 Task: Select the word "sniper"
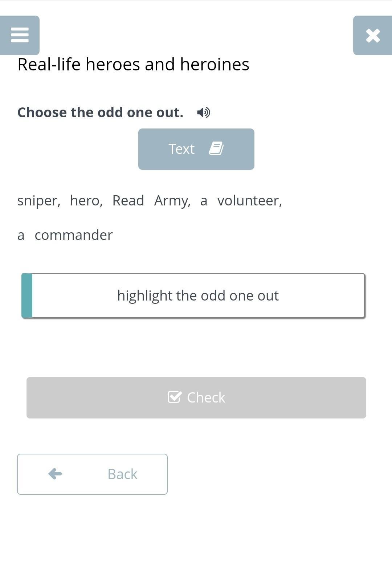tap(38, 201)
